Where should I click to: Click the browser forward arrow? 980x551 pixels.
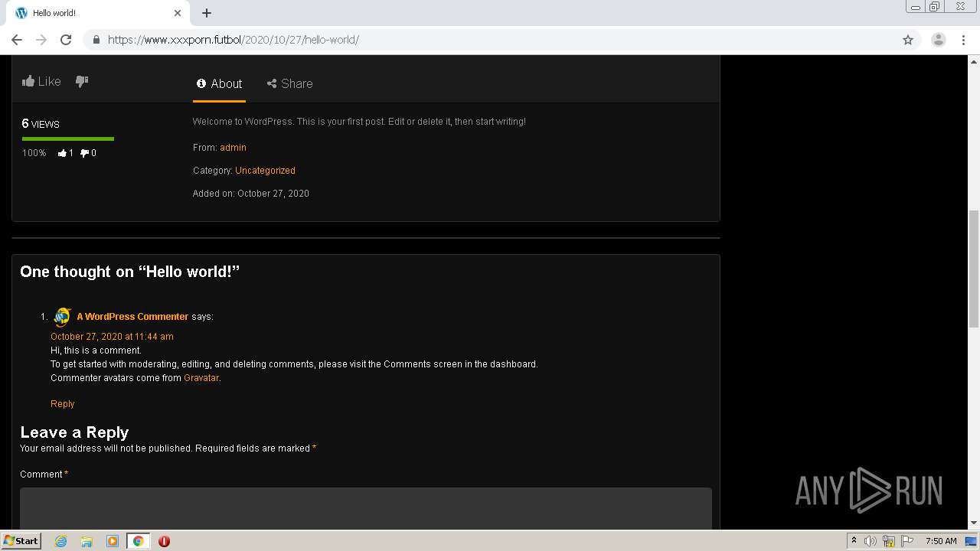(41, 40)
